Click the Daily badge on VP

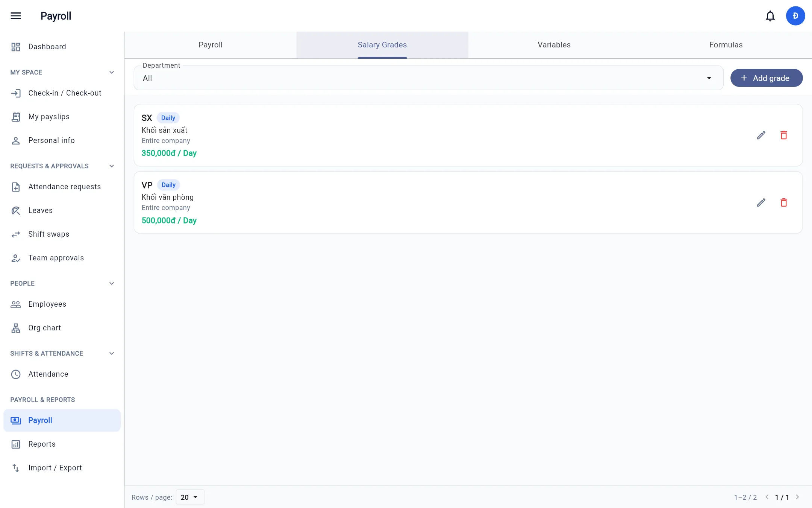tap(168, 185)
